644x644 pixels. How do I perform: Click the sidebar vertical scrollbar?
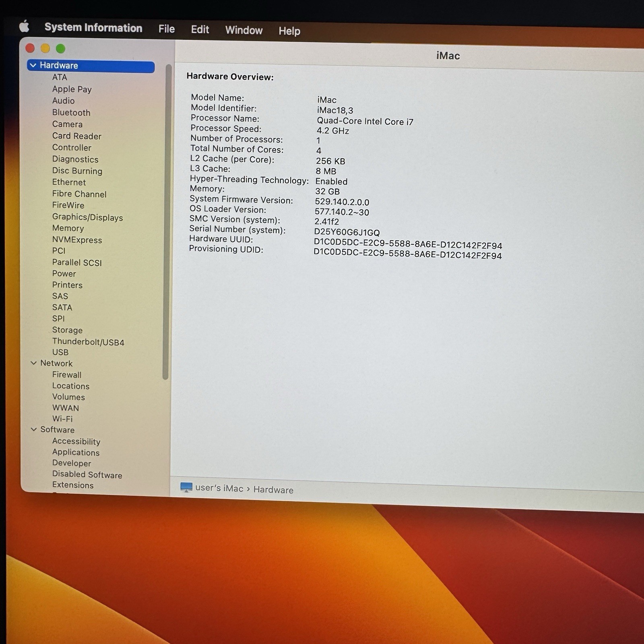point(166,221)
